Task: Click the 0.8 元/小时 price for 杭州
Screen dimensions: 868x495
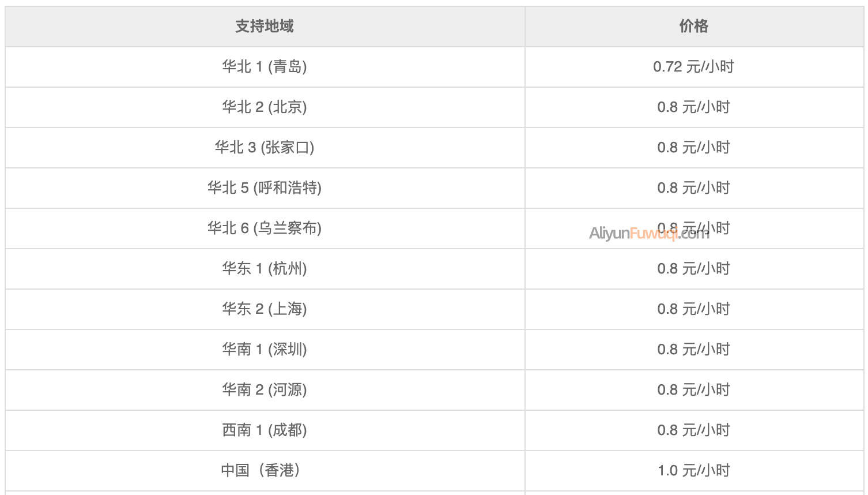Action: pos(694,269)
